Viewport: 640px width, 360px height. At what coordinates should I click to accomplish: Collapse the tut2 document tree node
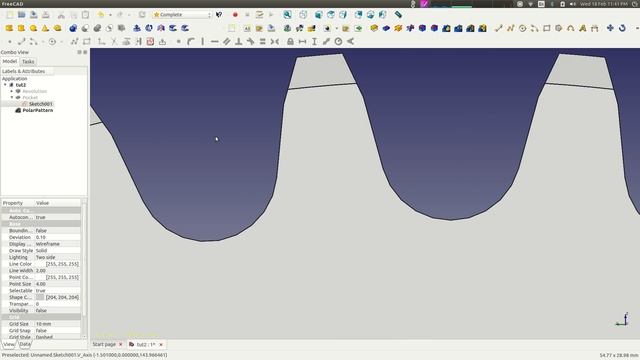pyautogui.click(x=5, y=85)
